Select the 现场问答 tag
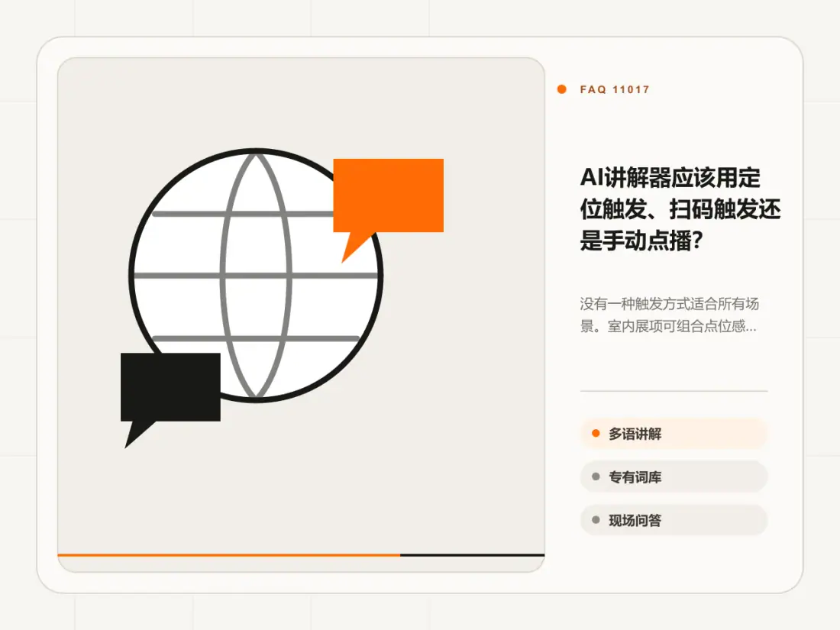Screen dimensions: 840x630 pyautogui.click(x=674, y=520)
